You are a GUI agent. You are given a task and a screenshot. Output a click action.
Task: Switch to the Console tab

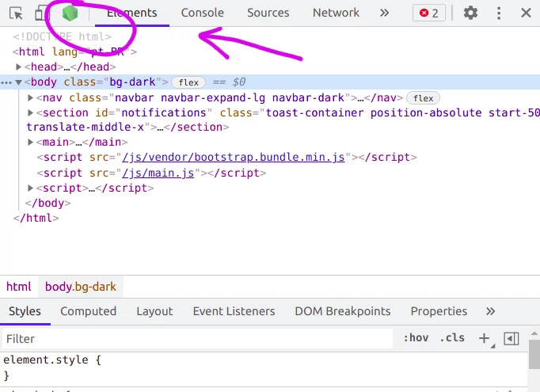click(x=203, y=13)
